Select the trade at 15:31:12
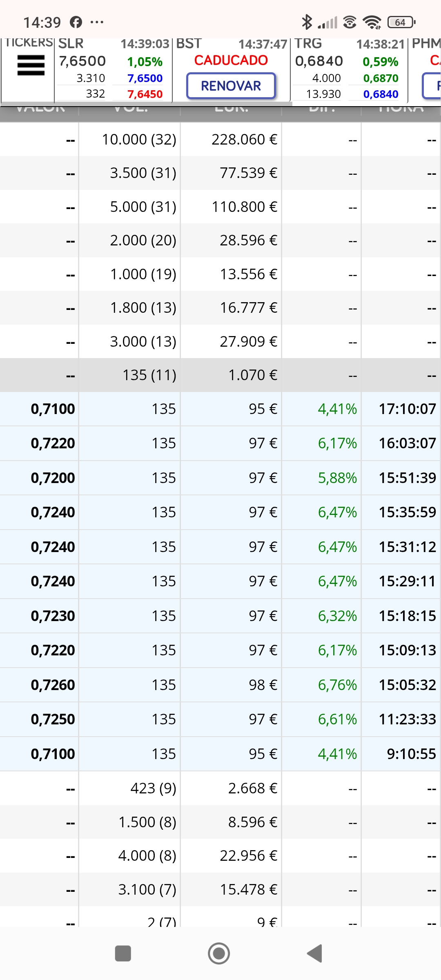This screenshot has width=441, height=980. [x=220, y=547]
